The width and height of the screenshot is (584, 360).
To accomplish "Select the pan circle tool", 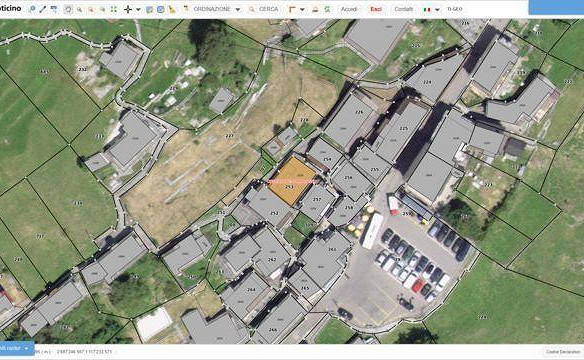I will 68,9.
